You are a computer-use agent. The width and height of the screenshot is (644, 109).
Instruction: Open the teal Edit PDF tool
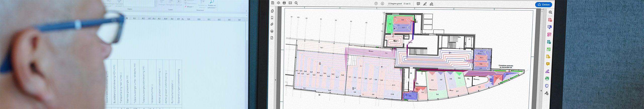549,42
